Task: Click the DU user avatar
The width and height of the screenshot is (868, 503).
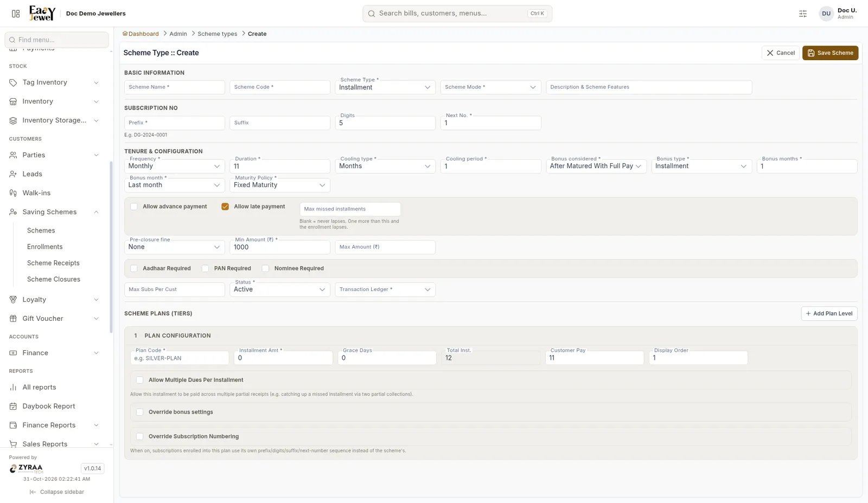Action: 826,14
